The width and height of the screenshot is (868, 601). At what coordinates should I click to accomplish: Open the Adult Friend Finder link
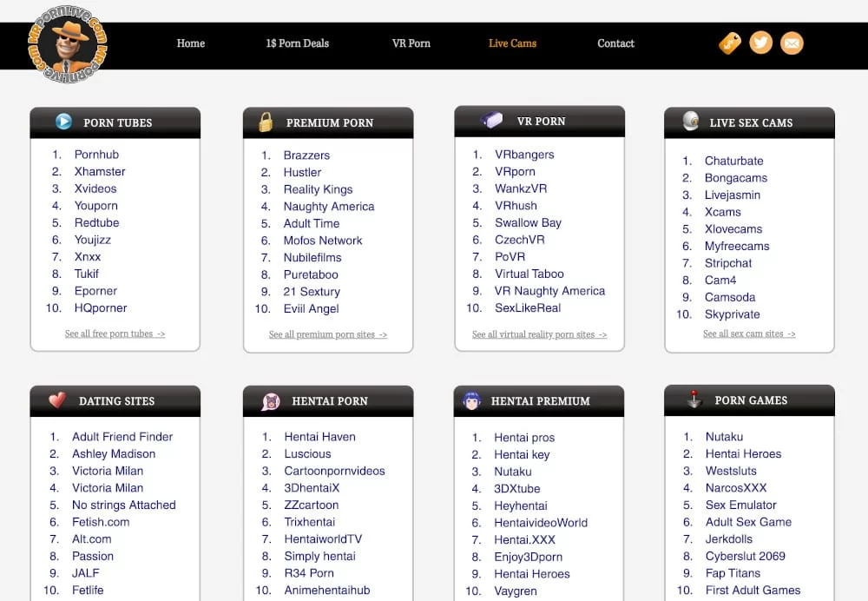pyautogui.click(x=122, y=437)
